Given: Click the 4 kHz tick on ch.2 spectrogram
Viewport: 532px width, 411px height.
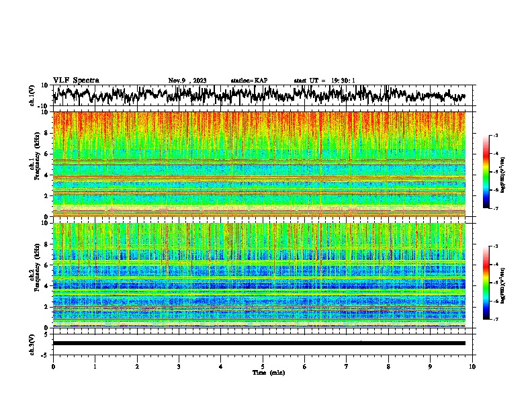Looking at the screenshot, I should (x=46, y=286).
